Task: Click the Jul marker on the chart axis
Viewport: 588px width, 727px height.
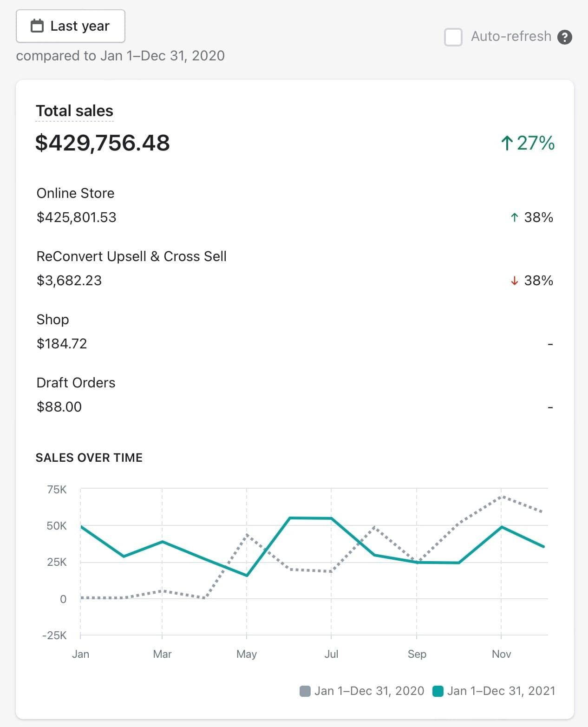Action: tap(331, 654)
